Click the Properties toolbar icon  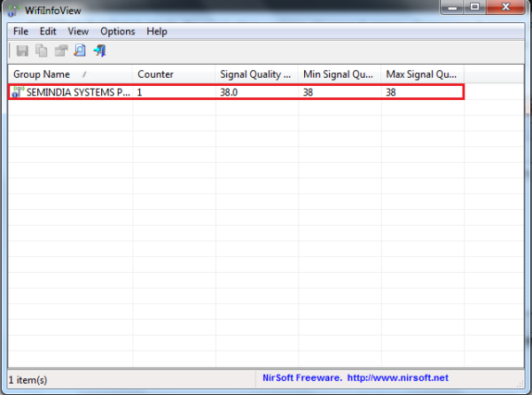coord(61,50)
